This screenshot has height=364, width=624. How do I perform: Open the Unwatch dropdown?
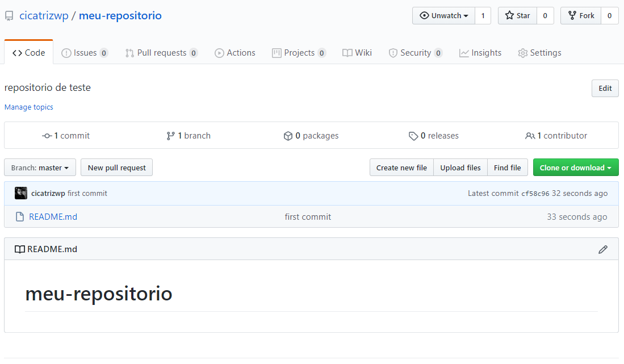tap(443, 16)
